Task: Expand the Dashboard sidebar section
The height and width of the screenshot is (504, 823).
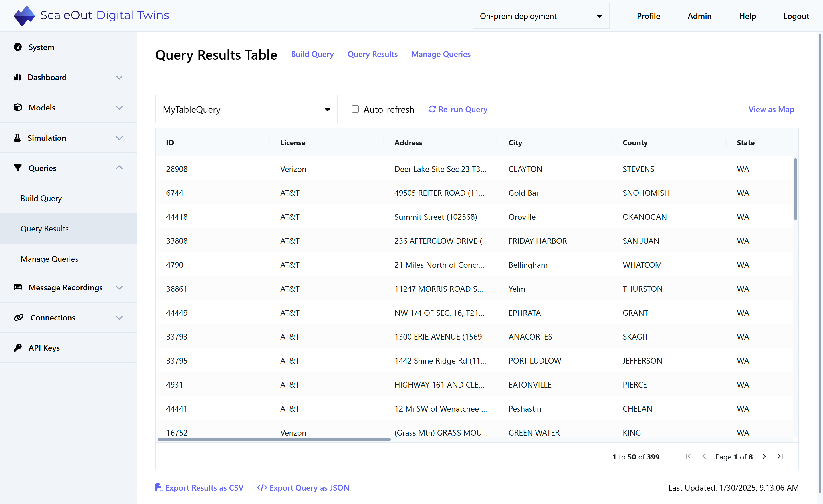Action: click(119, 77)
